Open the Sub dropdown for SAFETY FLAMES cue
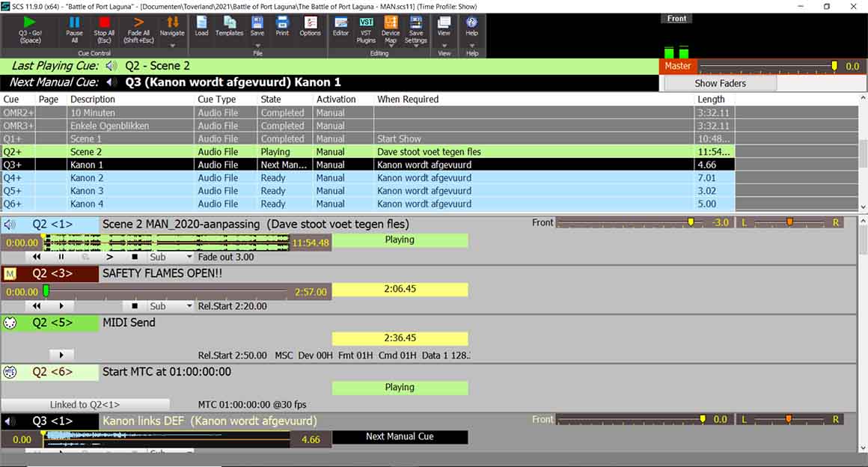The width and height of the screenshot is (868, 467). (x=170, y=306)
